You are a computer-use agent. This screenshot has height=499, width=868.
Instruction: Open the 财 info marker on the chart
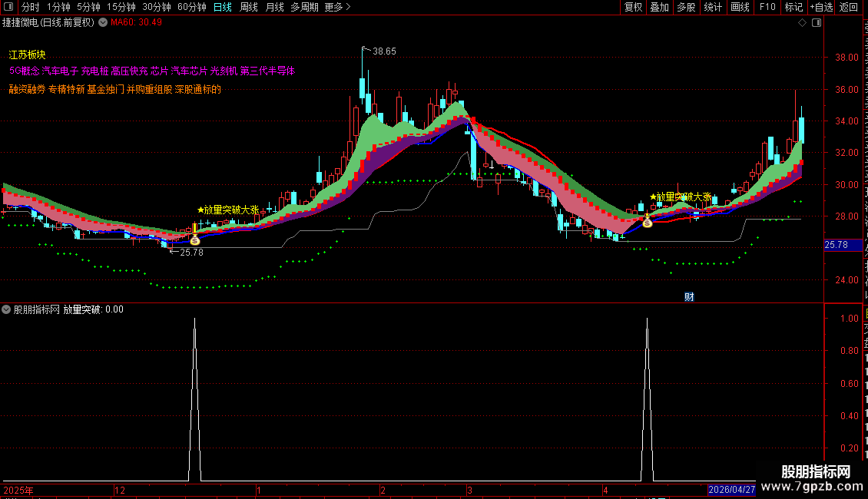pos(689,297)
